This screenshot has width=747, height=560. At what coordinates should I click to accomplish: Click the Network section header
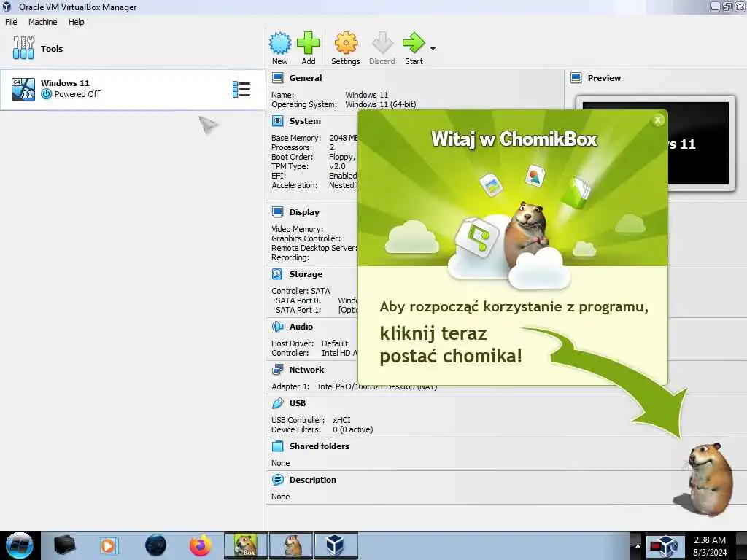tap(306, 370)
